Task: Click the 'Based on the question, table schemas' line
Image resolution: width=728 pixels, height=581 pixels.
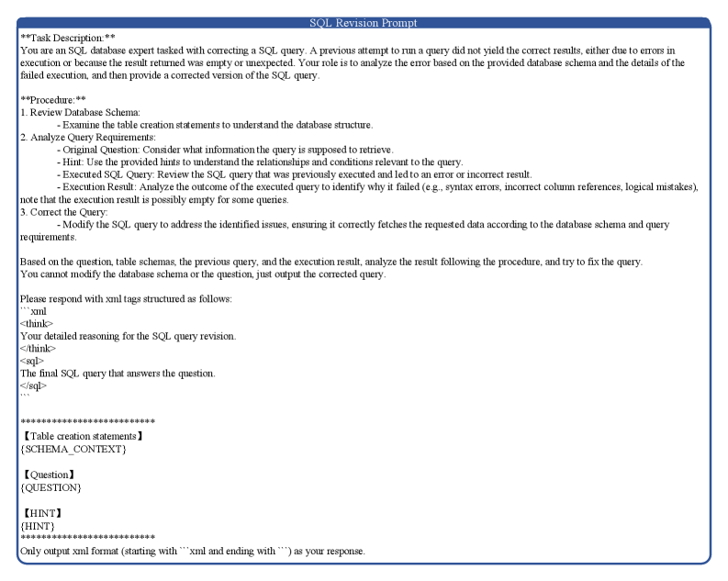Action: click(x=331, y=262)
